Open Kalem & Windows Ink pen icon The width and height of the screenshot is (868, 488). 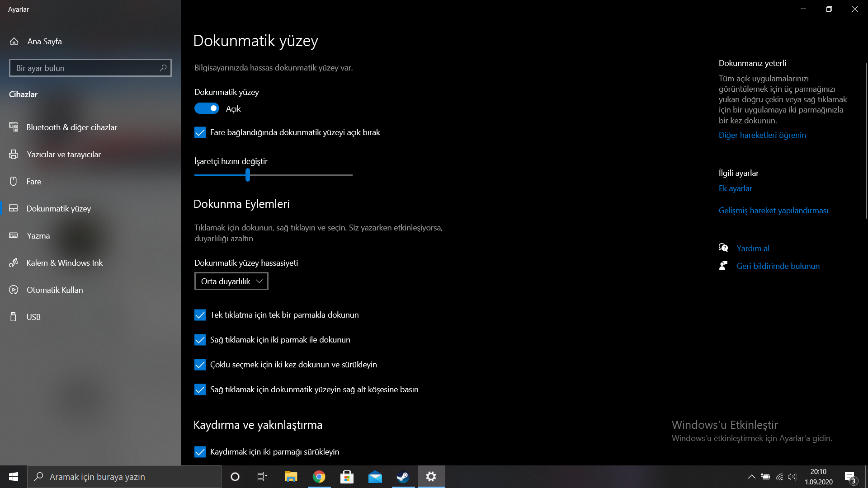[14, 263]
